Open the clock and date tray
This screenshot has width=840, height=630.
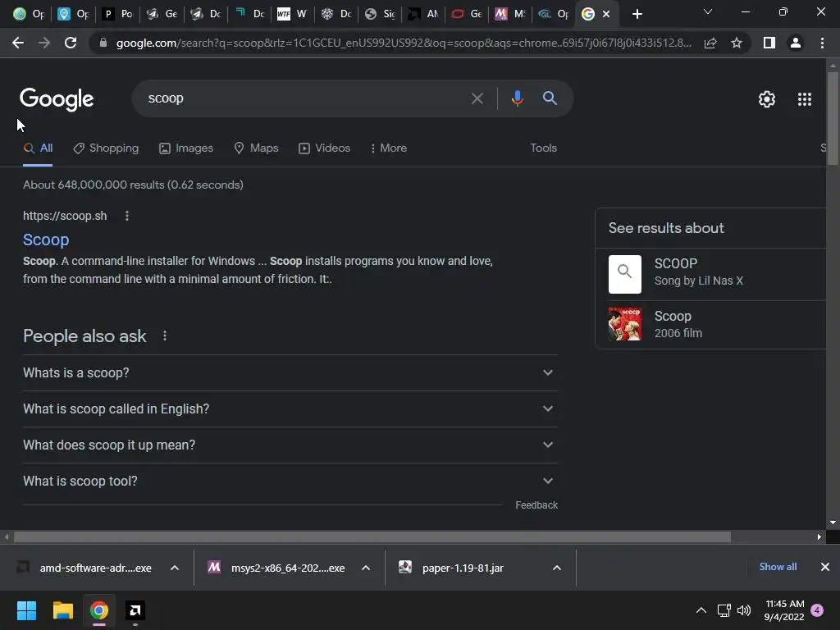point(784,610)
